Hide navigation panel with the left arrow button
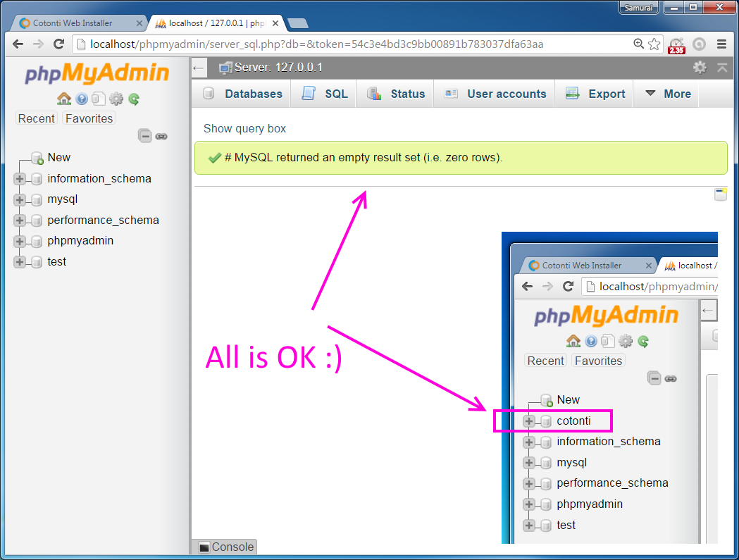This screenshot has height=560, width=739. (199, 68)
